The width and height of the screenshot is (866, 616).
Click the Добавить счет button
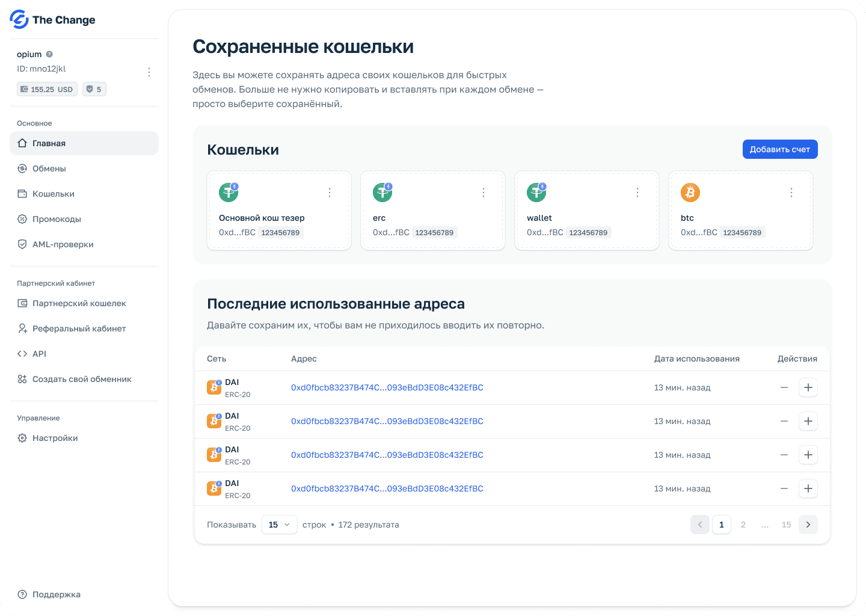(780, 149)
